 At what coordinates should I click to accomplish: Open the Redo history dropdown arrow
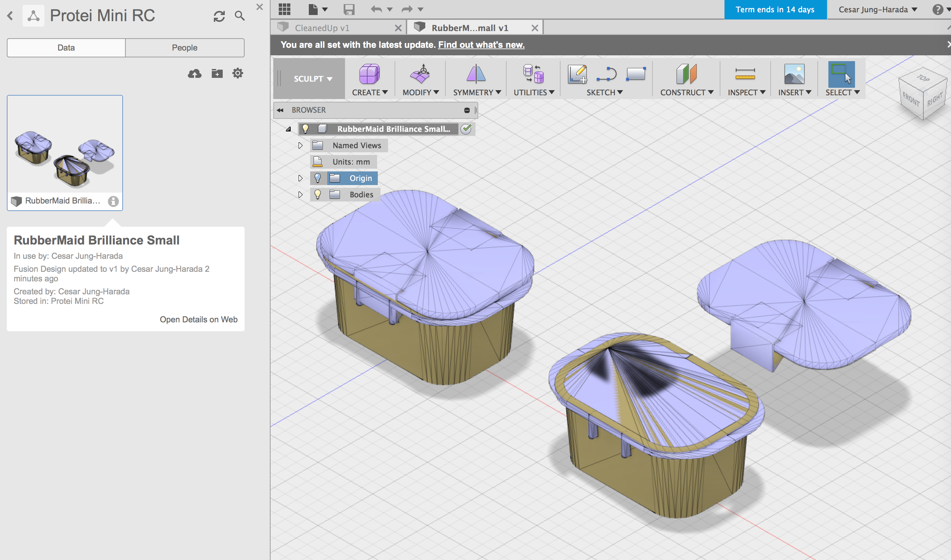pyautogui.click(x=421, y=10)
